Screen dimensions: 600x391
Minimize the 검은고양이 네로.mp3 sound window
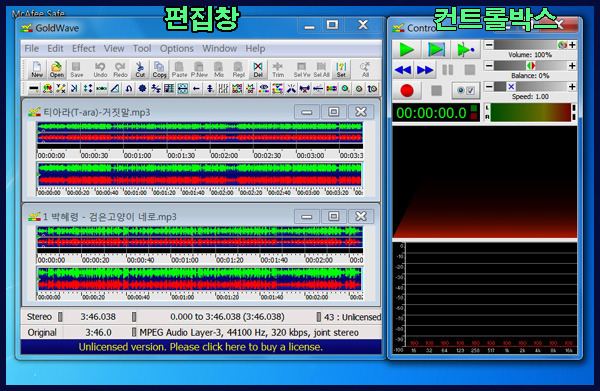tap(307, 217)
